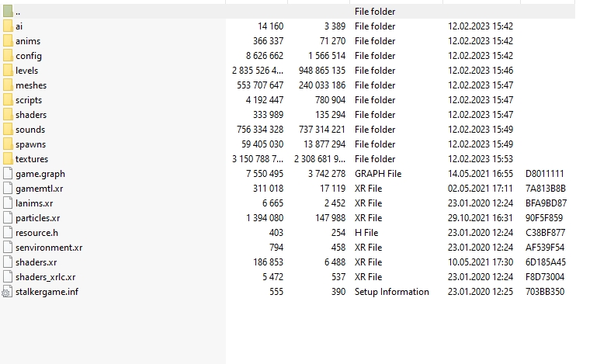Select the config folder name
Screen dimensions: 614x364
click(29, 56)
